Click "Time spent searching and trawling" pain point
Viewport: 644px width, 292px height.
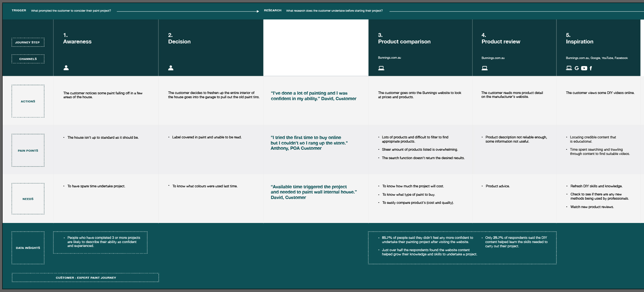coord(600,152)
